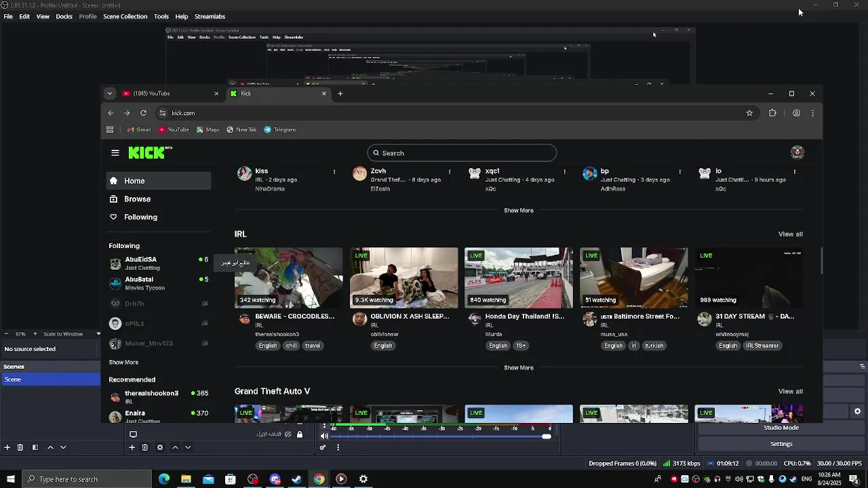Click the Kick page vertical scrollbar
Screen dimensions: 868x488
(x=821, y=261)
